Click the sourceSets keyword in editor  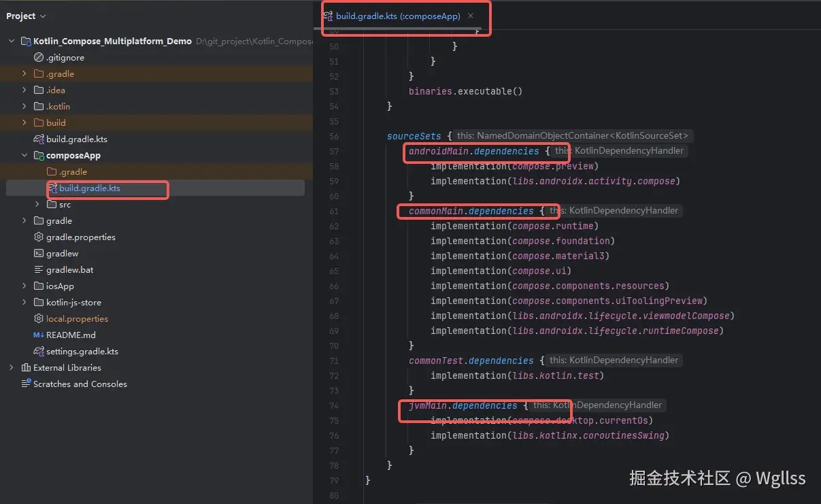[x=414, y=136]
